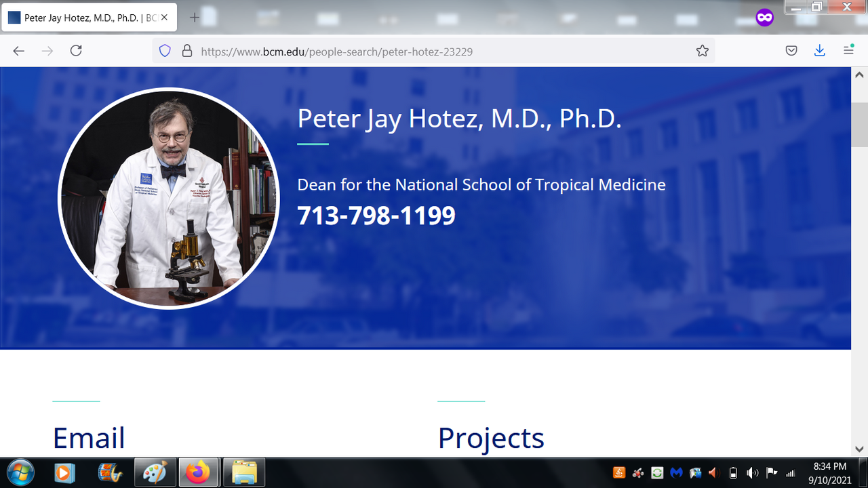Open a new browser tab

coord(194,18)
